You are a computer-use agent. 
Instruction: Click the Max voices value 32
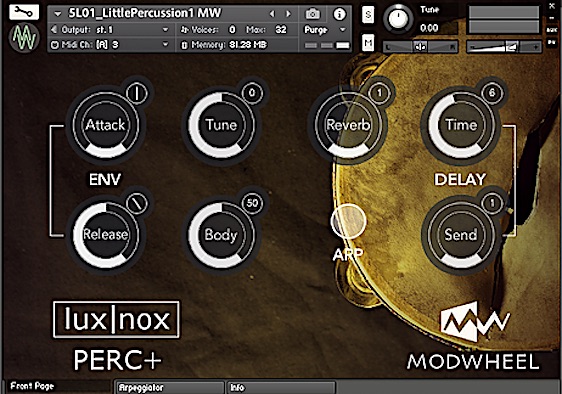point(281,29)
